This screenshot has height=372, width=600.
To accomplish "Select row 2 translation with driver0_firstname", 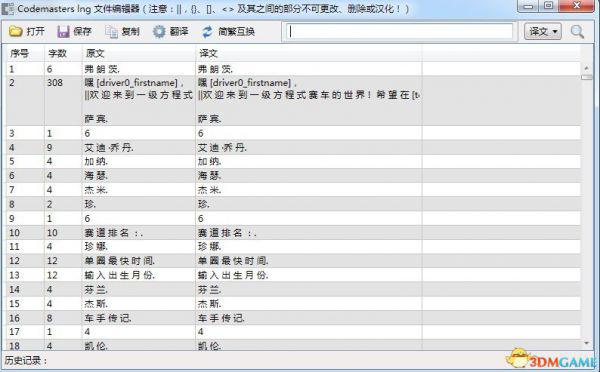I will pyautogui.click(x=308, y=101).
